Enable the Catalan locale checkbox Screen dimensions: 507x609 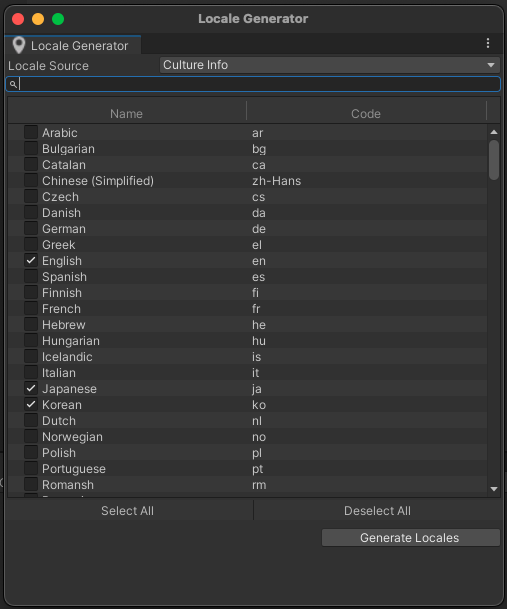[x=31, y=164]
